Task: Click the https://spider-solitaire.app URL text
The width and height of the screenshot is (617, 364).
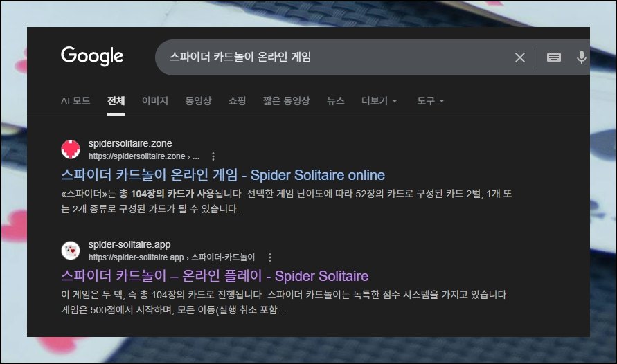Action: (x=172, y=257)
